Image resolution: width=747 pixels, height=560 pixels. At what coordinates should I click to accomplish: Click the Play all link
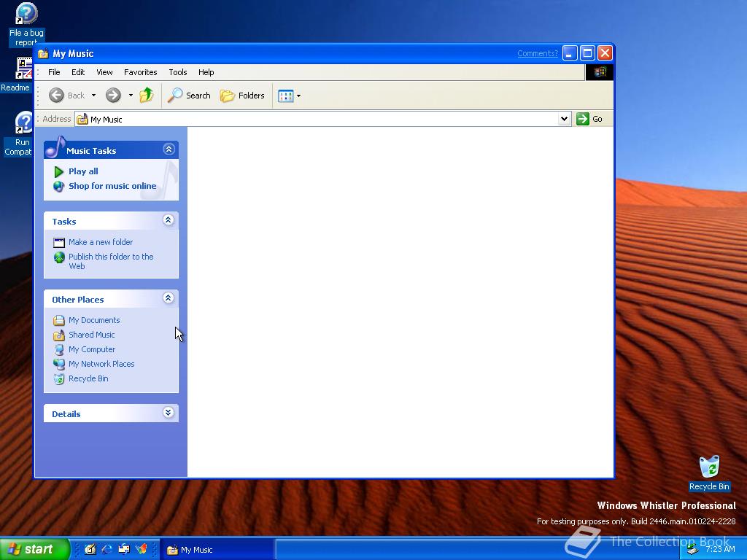(83, 171)
